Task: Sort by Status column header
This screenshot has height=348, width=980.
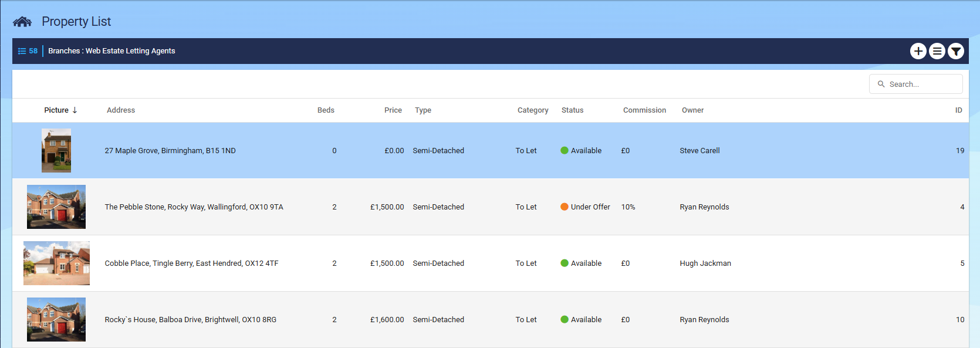Action: point(573,110)
